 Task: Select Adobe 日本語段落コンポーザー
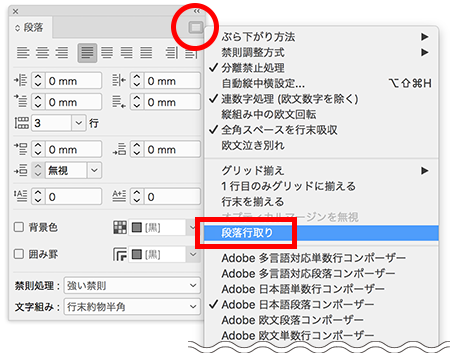[x=321, y=304]
